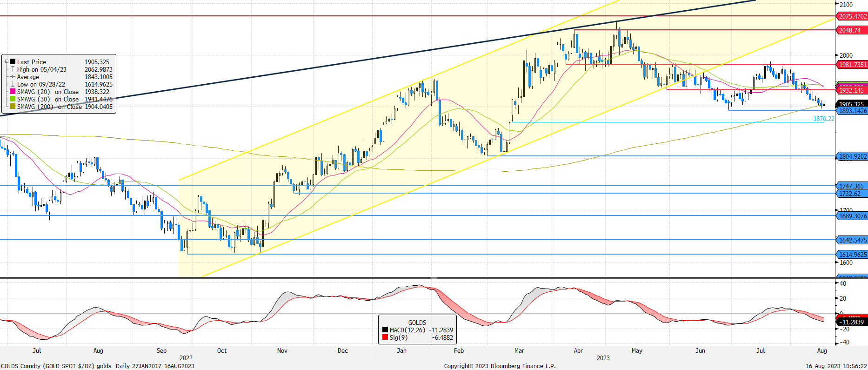Click the '2023' year label on axis
Screen dimensions: 868x370
(603, 358)
